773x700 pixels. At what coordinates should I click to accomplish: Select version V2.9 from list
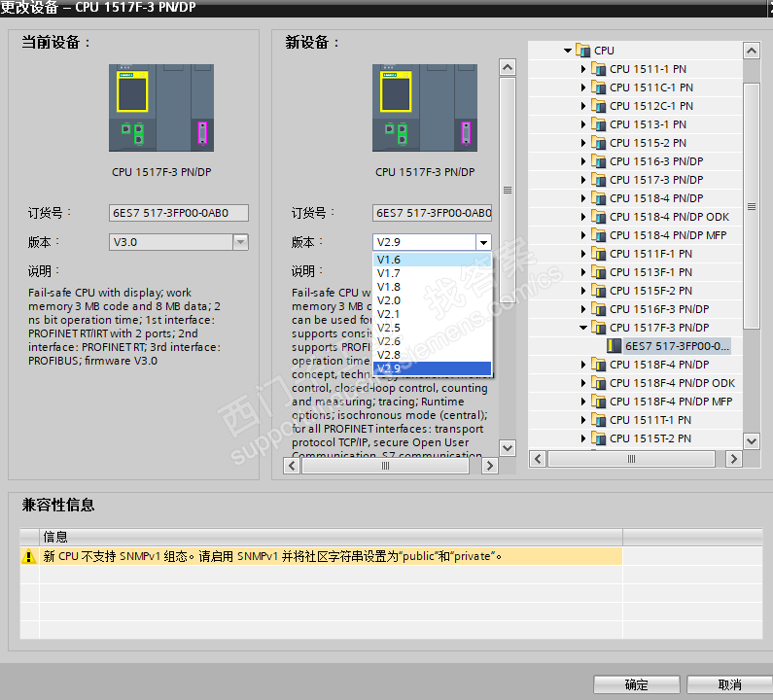pyautogui.click(x=432, y=368)
